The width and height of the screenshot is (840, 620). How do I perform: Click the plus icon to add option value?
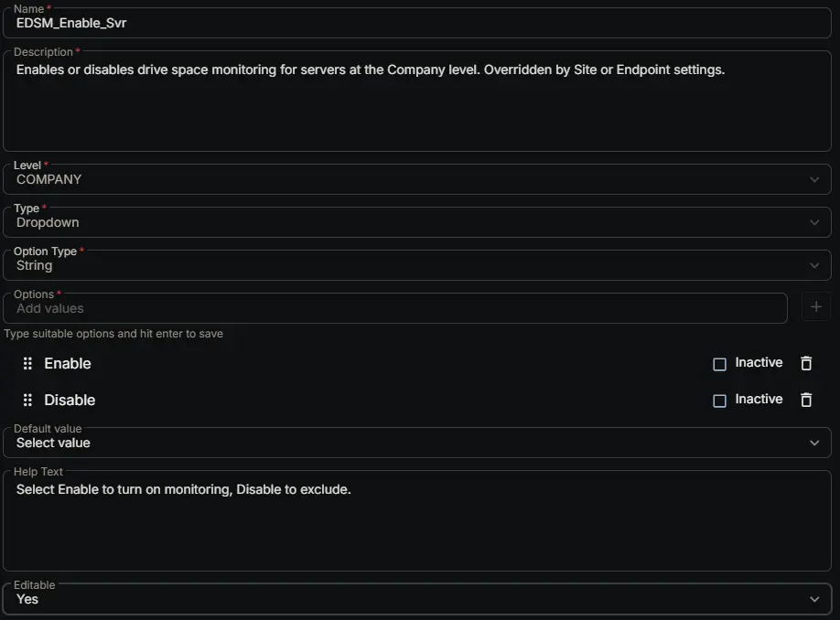[x=816, y=306]
